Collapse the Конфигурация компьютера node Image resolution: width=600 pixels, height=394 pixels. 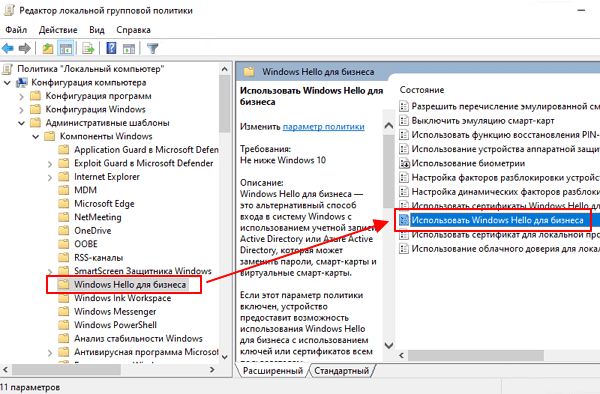(x=7, y=83)
